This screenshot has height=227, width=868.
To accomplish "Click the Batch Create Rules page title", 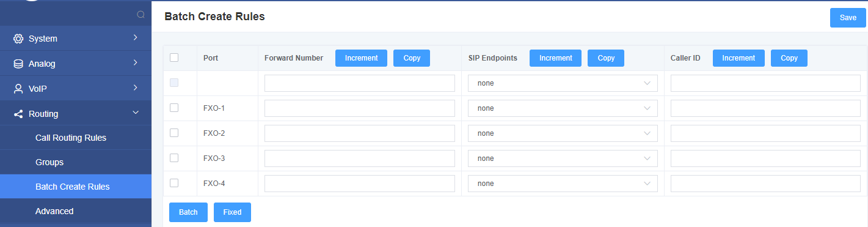I will point(214,17).
